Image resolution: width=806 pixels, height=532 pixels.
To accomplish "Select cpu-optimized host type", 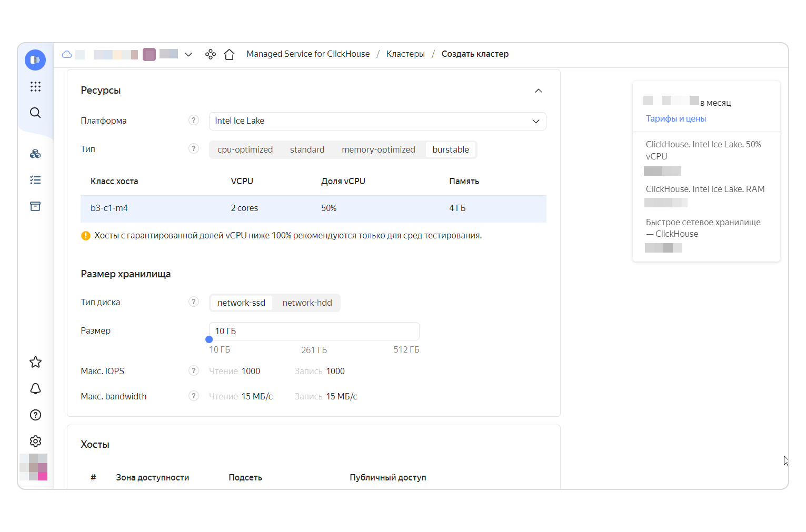I will pos(245,150).
